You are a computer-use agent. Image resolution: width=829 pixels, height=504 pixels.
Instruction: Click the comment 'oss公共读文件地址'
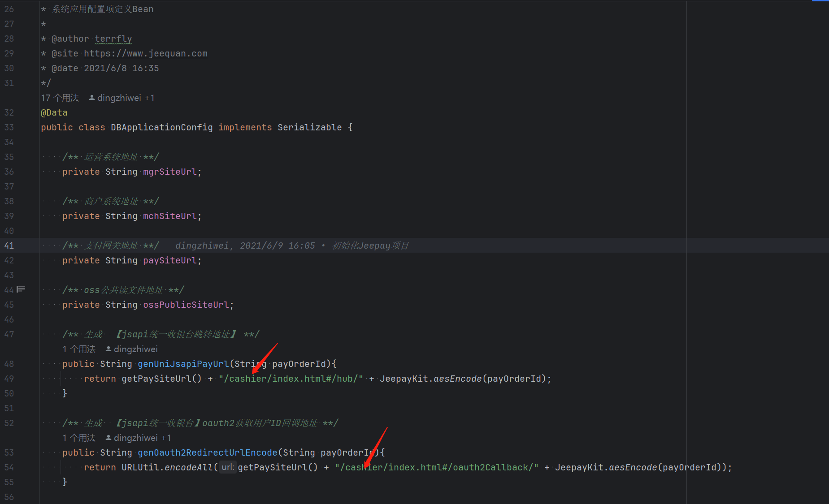[x=124, y=290]
